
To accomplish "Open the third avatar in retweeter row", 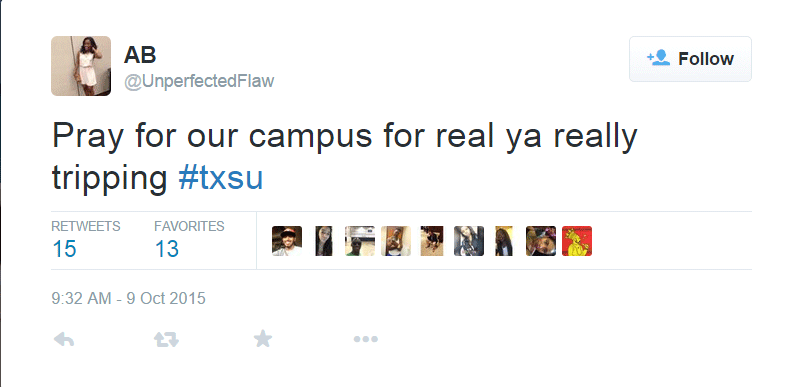I will click(x=360, y=241).
